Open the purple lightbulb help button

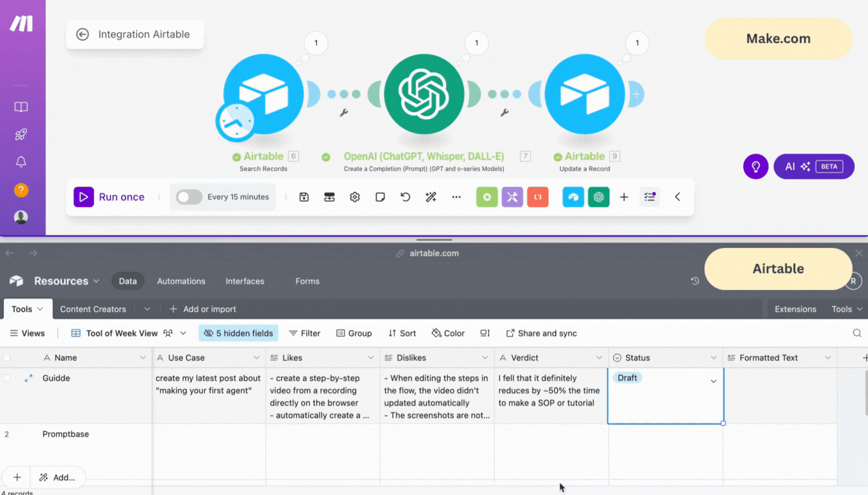point(756,167)
